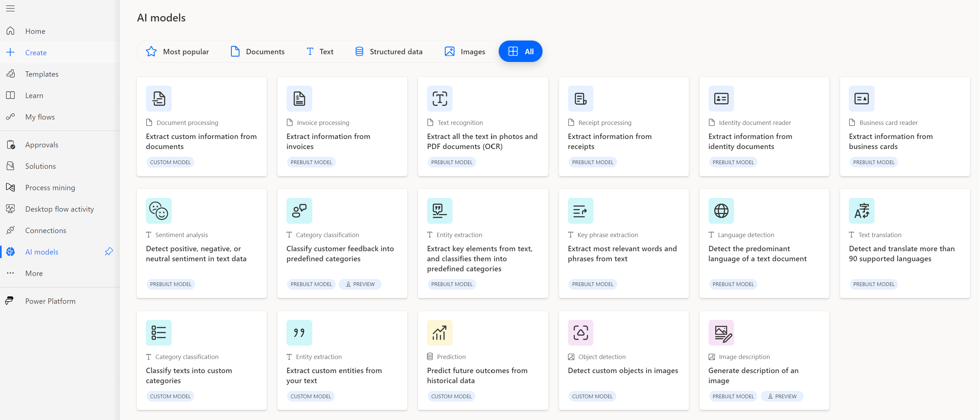This screenshot has height=420, width=980.
Task: Open the Solutions menu item
Action: 40,166
